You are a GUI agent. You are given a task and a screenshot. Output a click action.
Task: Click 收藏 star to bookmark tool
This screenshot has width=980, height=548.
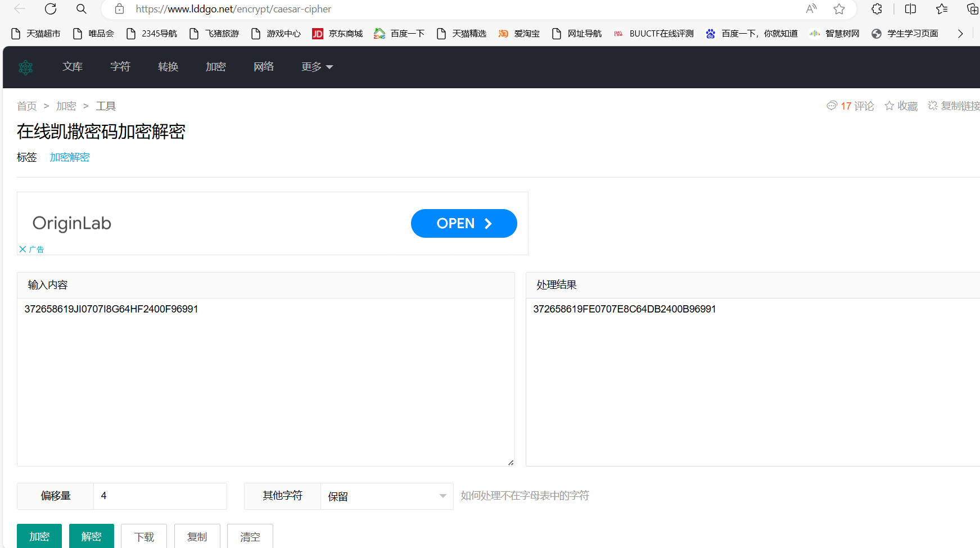pos(901,106)
